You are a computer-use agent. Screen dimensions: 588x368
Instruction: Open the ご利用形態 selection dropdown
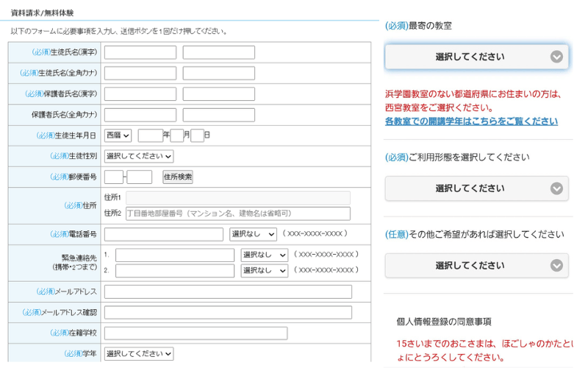[476, 188]
